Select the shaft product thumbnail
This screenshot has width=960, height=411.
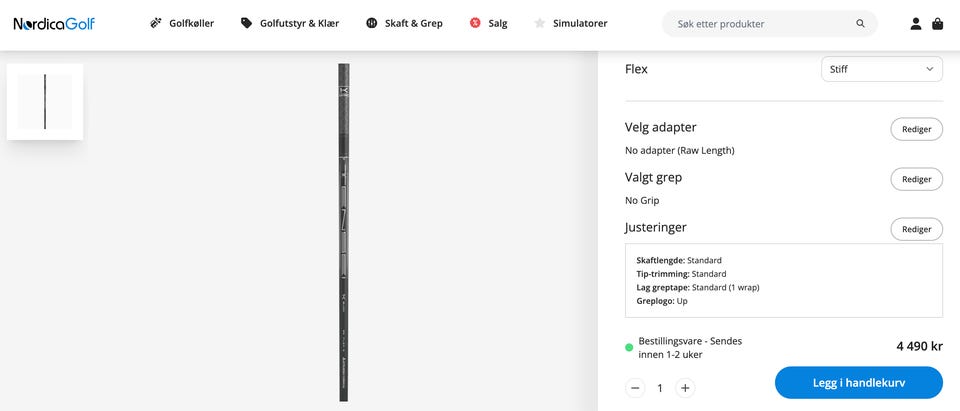45,102
